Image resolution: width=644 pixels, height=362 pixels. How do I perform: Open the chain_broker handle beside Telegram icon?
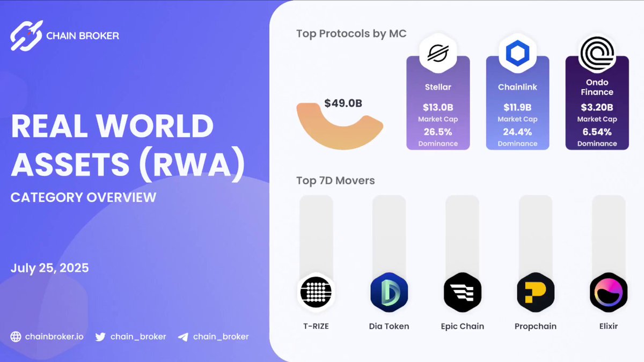(221, 337)
